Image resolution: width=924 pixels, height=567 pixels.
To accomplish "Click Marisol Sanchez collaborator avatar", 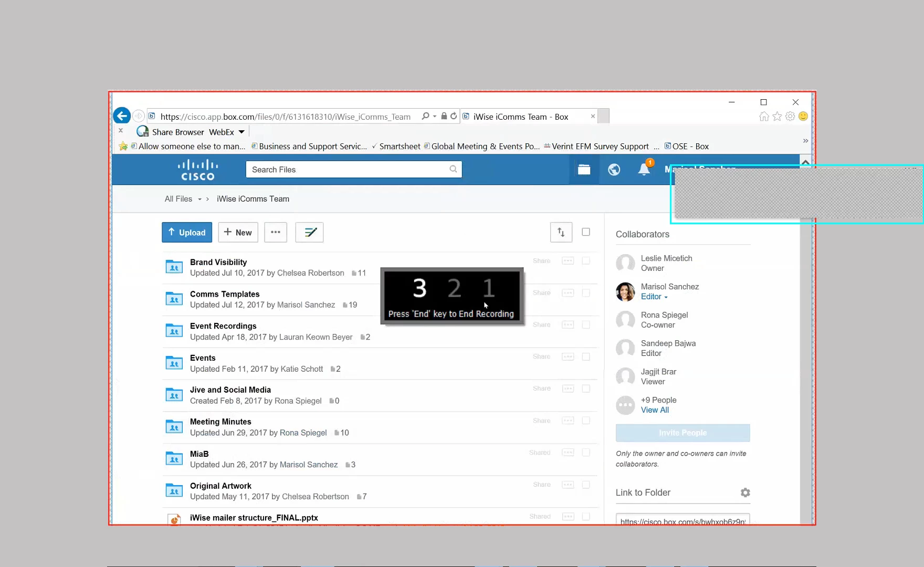I will coord(625,291).
